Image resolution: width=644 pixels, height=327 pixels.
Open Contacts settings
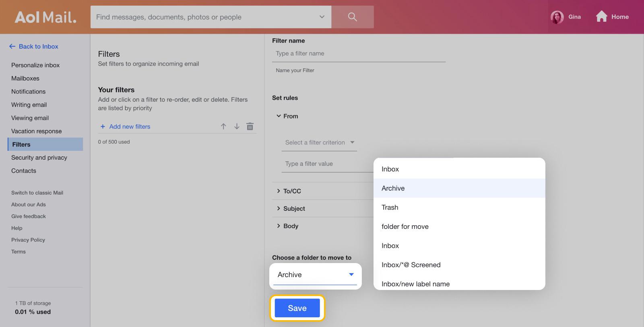pyautogui.click(x=24, y=171)
